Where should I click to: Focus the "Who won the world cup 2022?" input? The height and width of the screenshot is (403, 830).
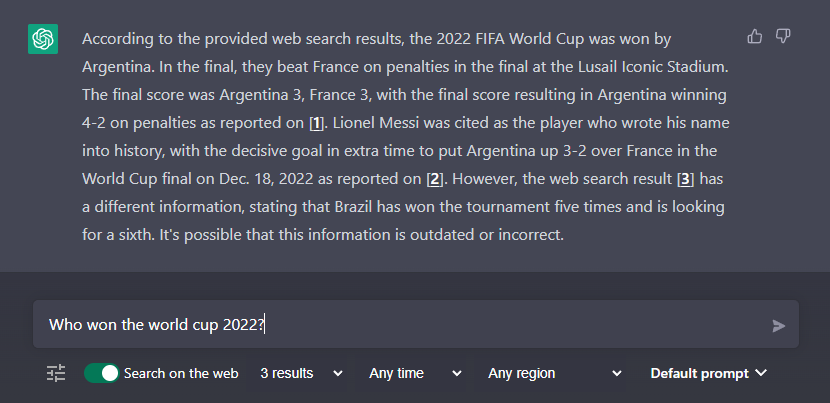pos(400,325)
